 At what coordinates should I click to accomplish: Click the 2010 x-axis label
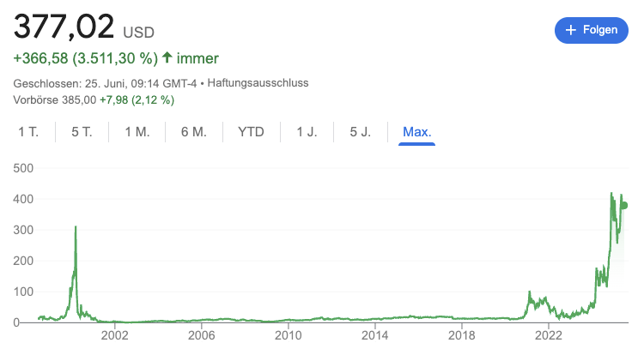click(288, 335)
